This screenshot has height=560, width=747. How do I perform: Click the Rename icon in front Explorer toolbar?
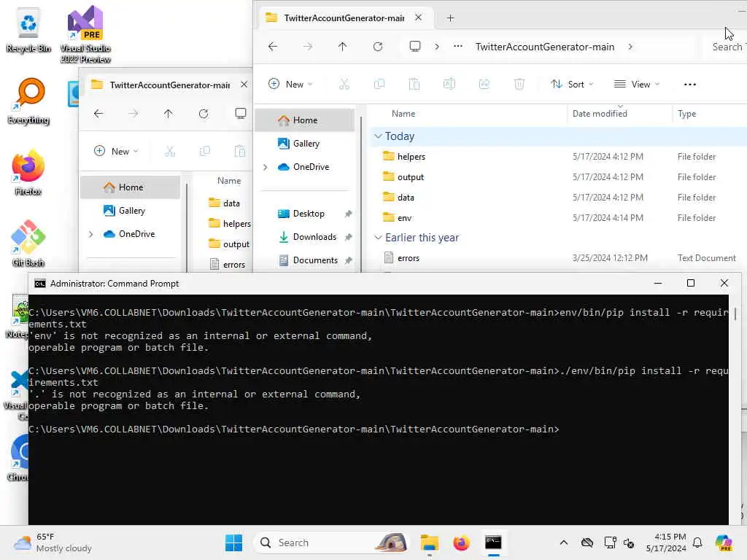[x=449, y=85]
